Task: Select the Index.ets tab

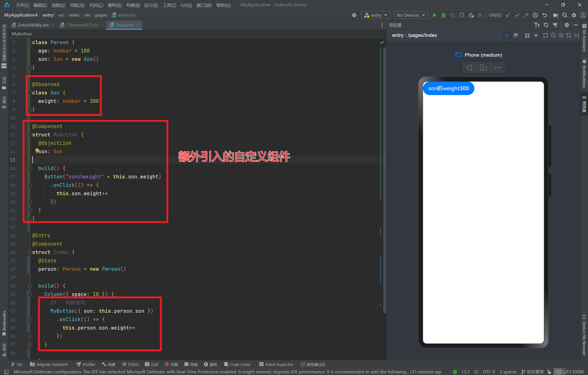Action: point(124,25)
